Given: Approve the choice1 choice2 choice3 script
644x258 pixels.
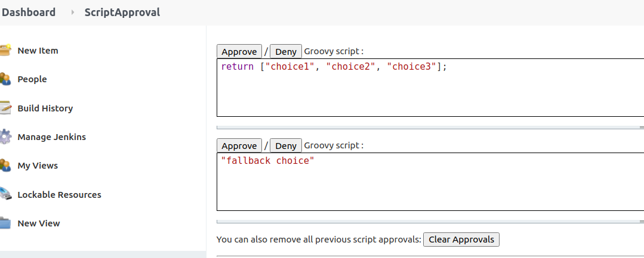Looking at the screenshot, I should point(239,52).
